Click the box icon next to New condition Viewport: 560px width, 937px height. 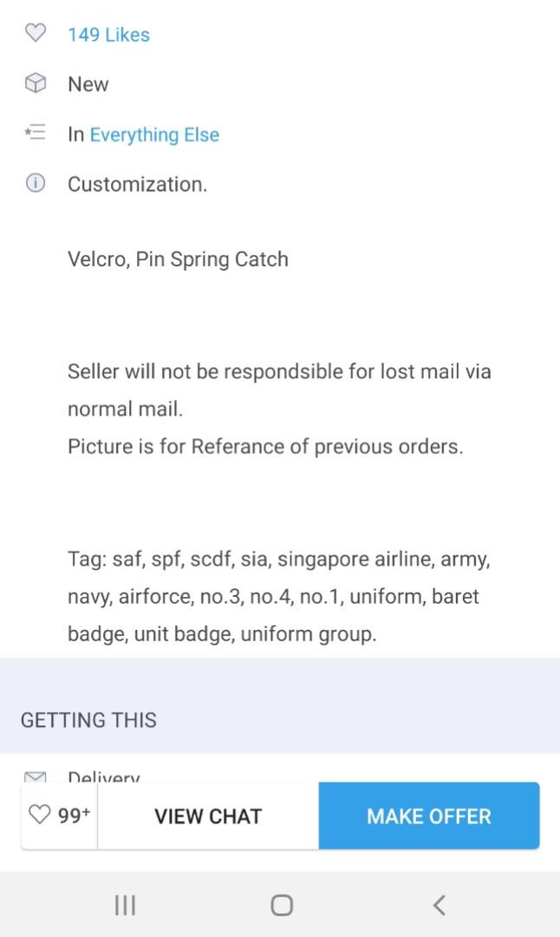point(36,83)
